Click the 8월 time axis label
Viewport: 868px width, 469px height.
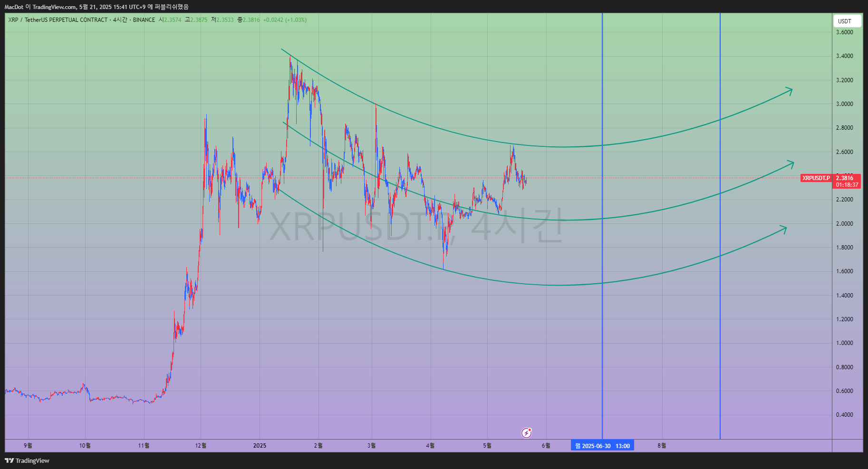662,446
